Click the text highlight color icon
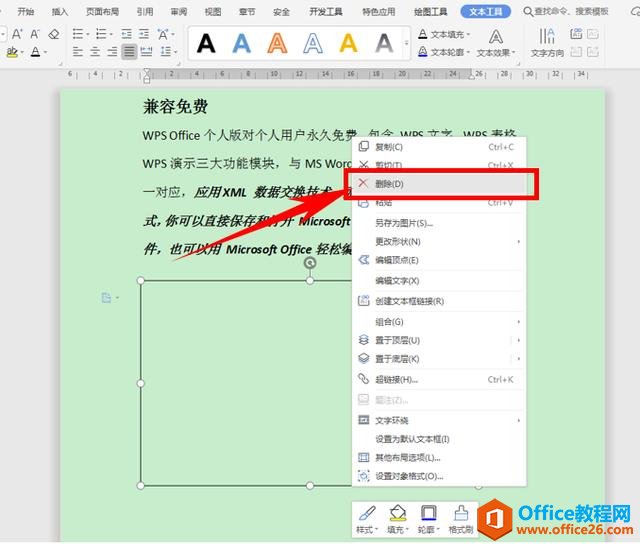 [12, 52]
